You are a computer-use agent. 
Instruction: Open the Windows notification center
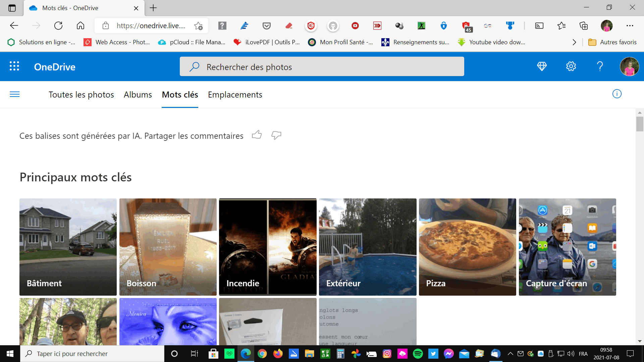click(630, 354)
